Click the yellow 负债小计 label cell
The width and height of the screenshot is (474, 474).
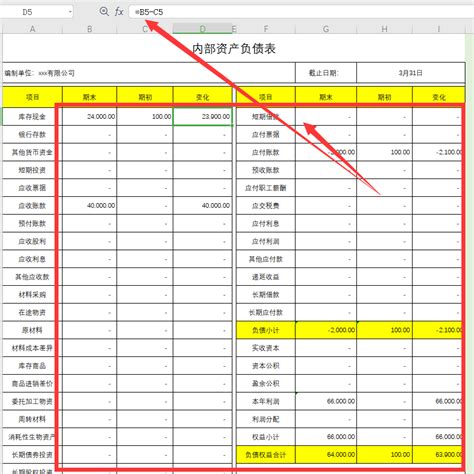(x=266, y=330)
